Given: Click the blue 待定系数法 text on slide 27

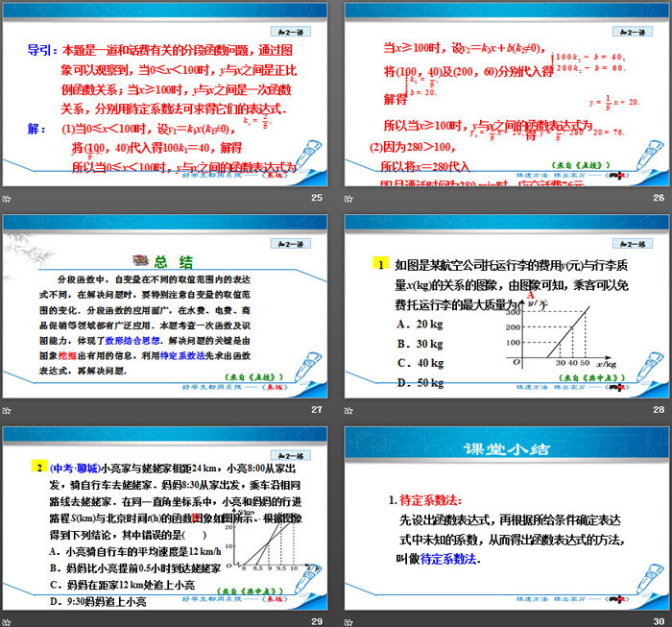Looking at the screenshot, I should (x=182, y=355).
